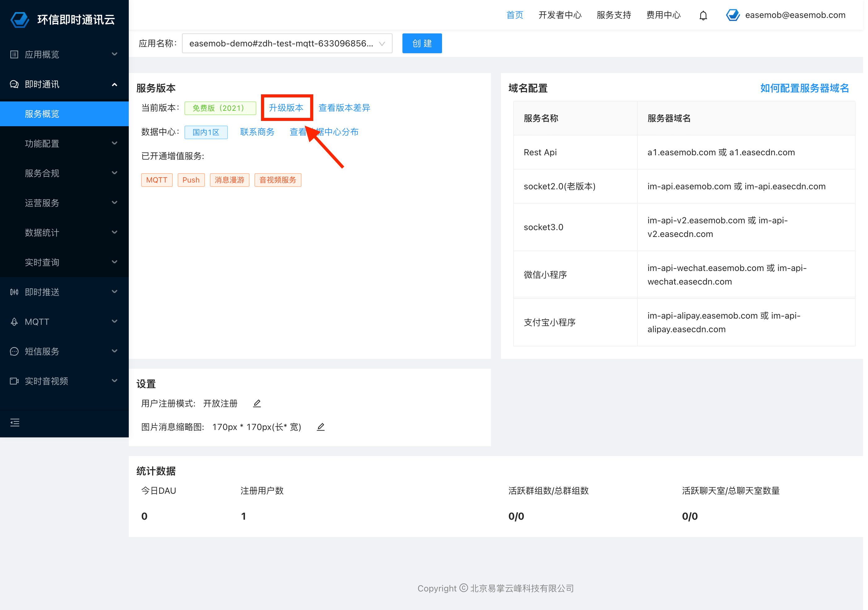Click the Easemob cloud logo icon
The height and width of the screenshot is (610, 868).
[20, 19]
